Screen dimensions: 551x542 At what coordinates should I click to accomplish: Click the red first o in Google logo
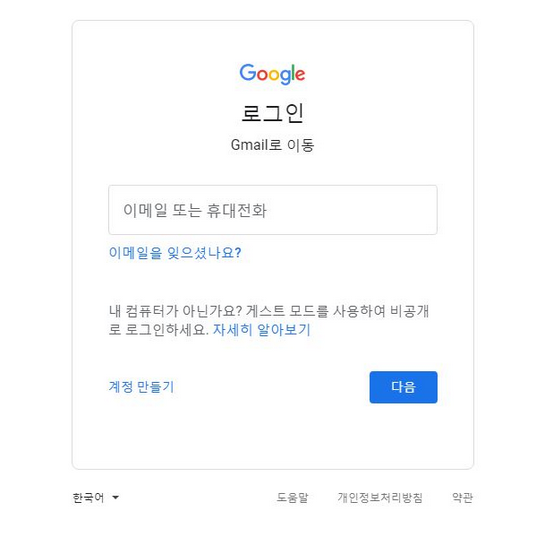[x=262, y=75]
